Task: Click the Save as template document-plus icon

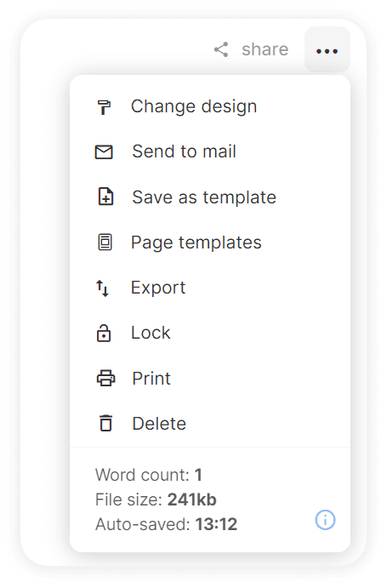Action: (x=105, y=197)
